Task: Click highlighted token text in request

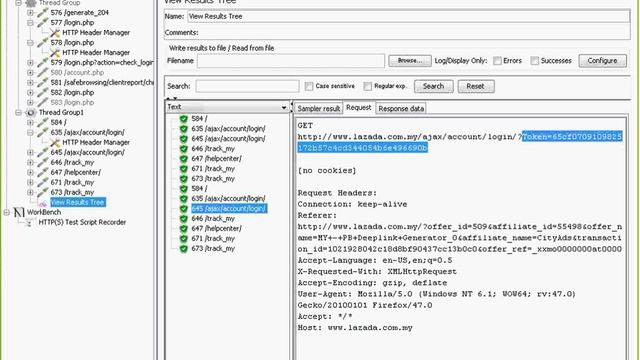Action: pos(460,142)
